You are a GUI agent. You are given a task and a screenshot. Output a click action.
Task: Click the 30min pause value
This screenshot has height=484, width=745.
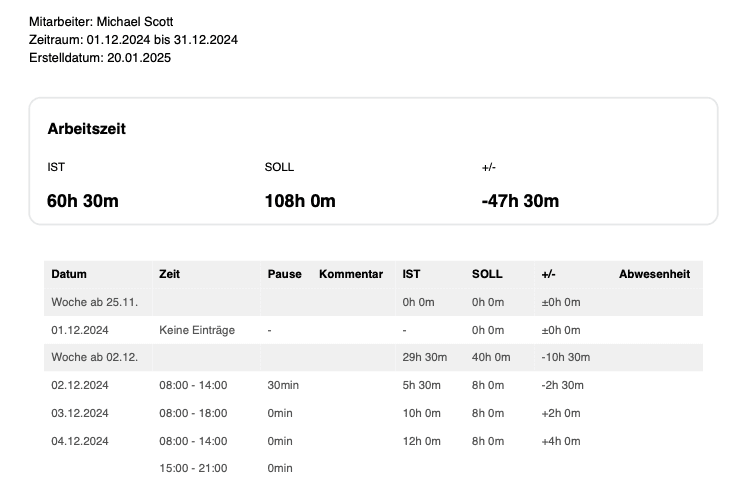click(x=283, y=385)
